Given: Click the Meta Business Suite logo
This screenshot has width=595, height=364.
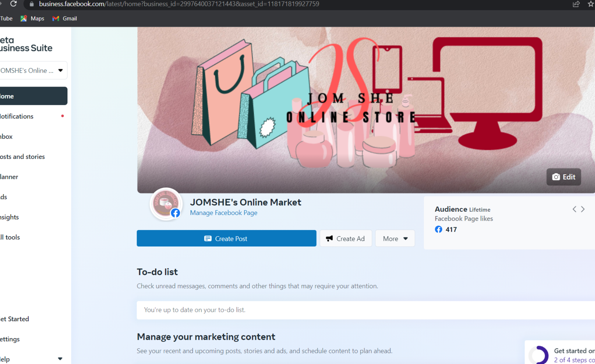Looking at the screenshot, I should click(x=26, y=44).
